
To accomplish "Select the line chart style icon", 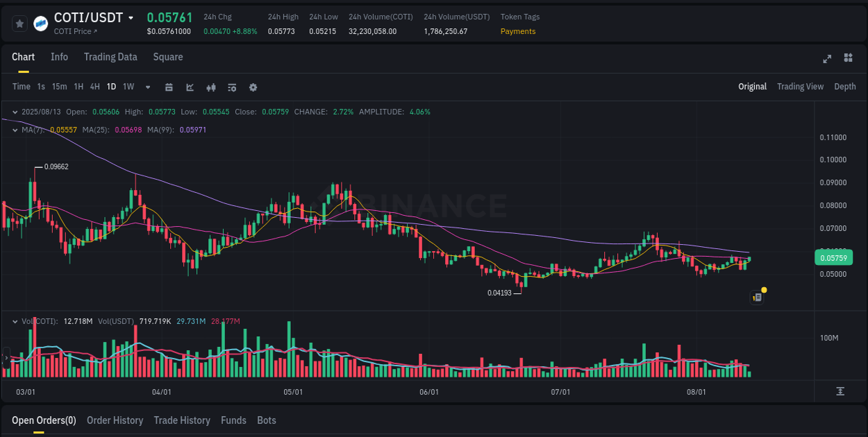I will [190, 87].
